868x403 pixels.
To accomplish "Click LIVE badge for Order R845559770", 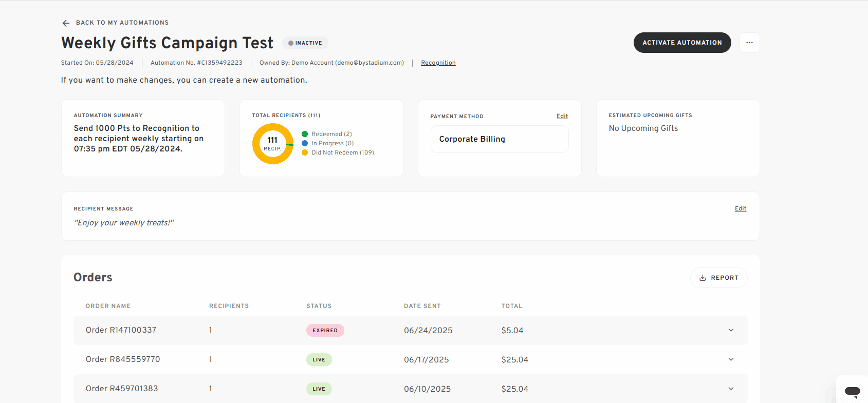I will tap(319, 359).
